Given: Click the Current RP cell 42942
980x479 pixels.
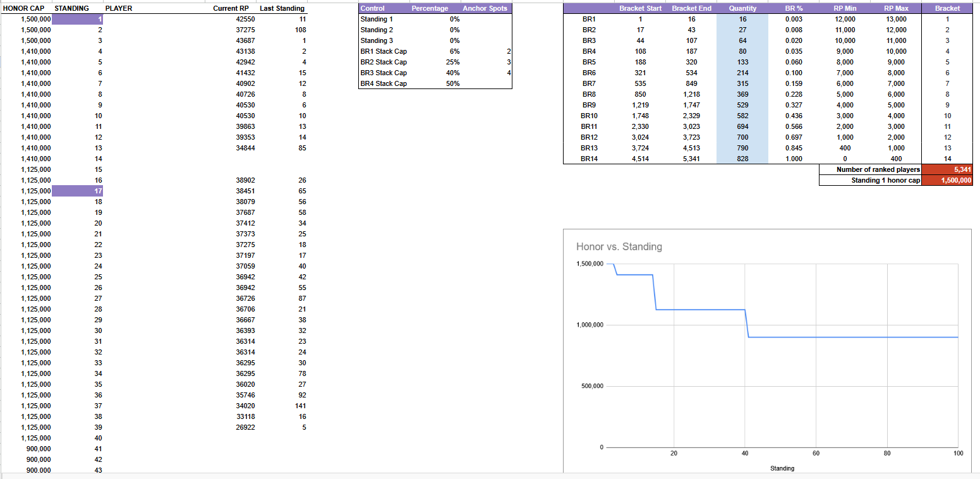Looking at the screenshot, I should [x=245, y=62].
